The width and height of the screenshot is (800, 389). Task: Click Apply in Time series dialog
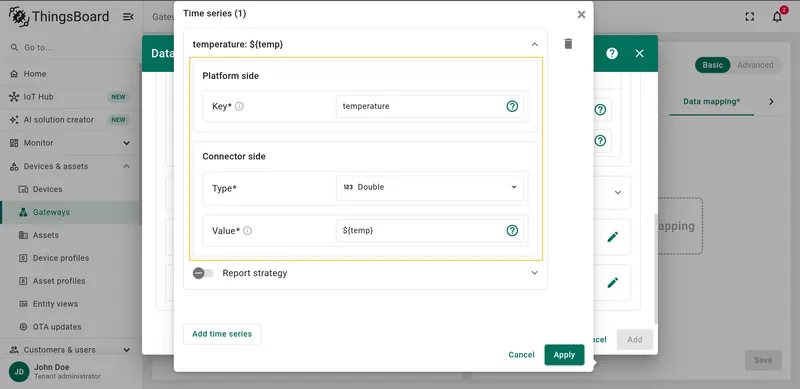564,355
